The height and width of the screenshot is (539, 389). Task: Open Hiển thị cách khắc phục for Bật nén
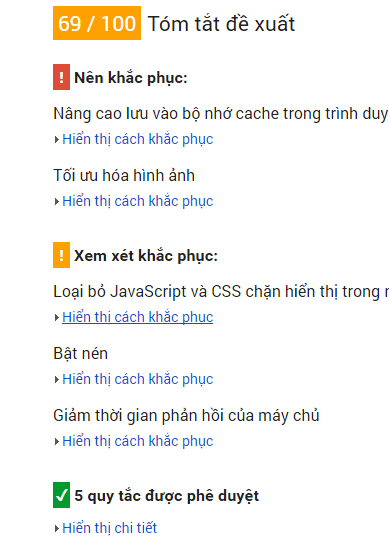138,379
